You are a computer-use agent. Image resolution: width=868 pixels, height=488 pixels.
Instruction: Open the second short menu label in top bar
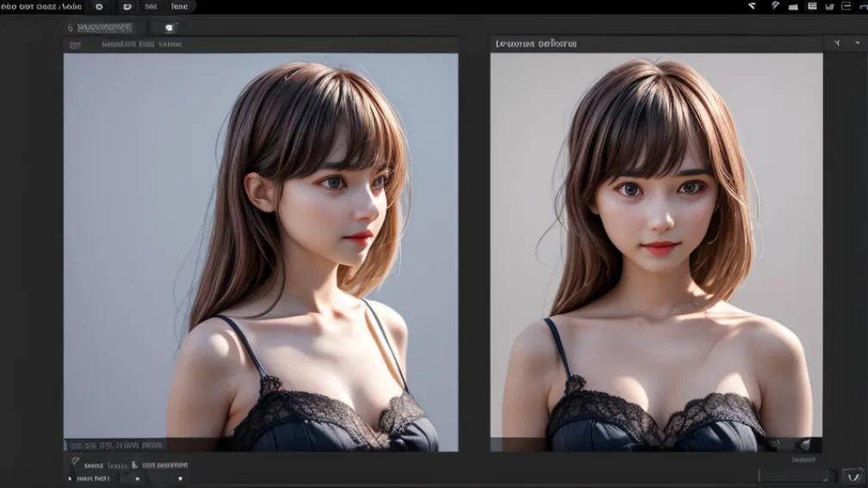[x=179, y=7]
